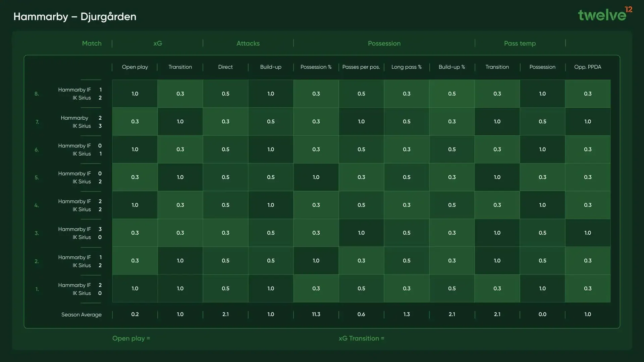Select the xG category header
This screenshot has width=644, height=362.
pos(158,43)
